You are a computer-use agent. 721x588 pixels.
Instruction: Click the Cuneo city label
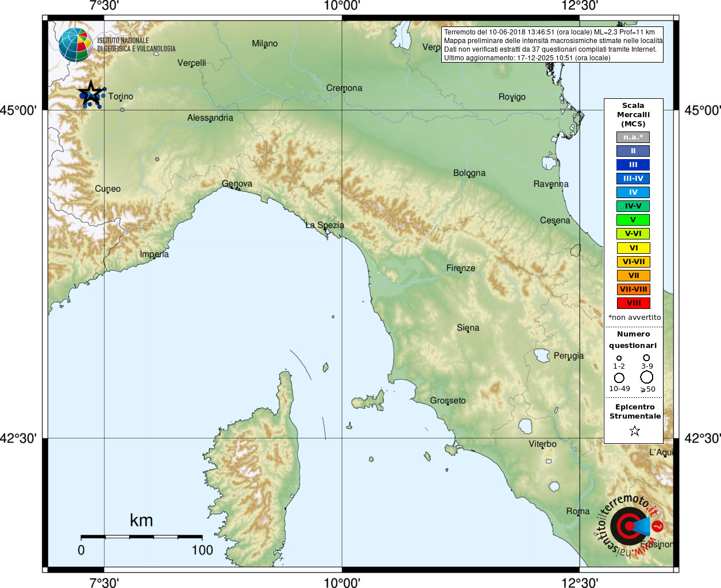(x=108, y=189)
